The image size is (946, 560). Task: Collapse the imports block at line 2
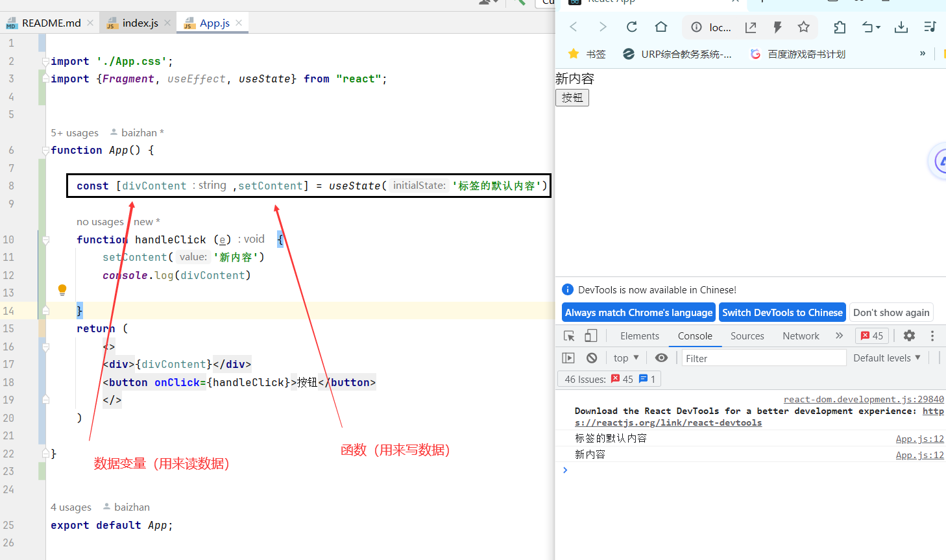(x=45, y=62)
